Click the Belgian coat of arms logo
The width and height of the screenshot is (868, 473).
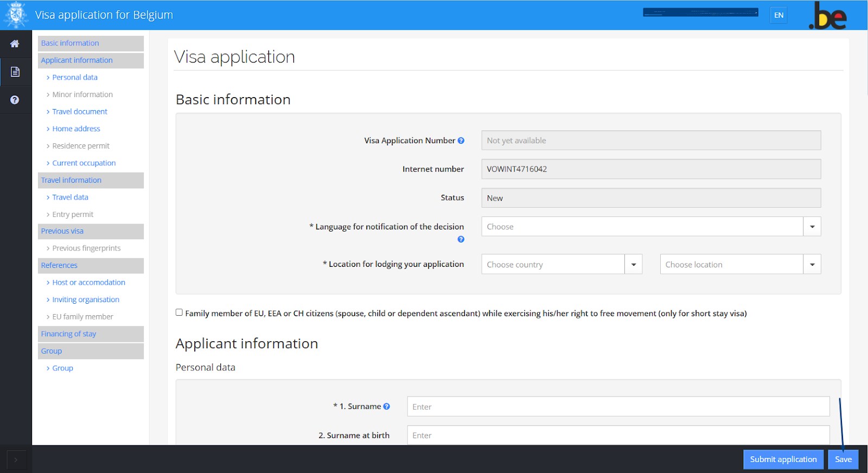point(16,15)
